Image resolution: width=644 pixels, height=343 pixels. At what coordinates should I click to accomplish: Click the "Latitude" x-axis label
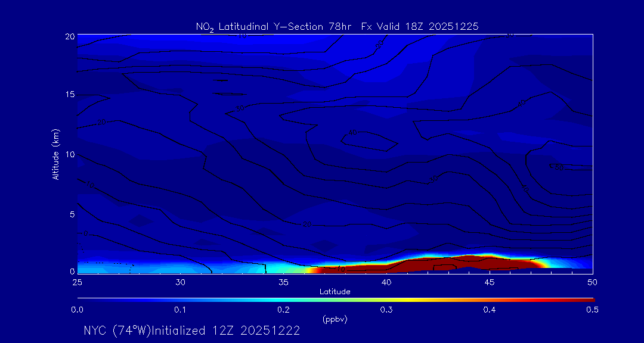[335, 292]
